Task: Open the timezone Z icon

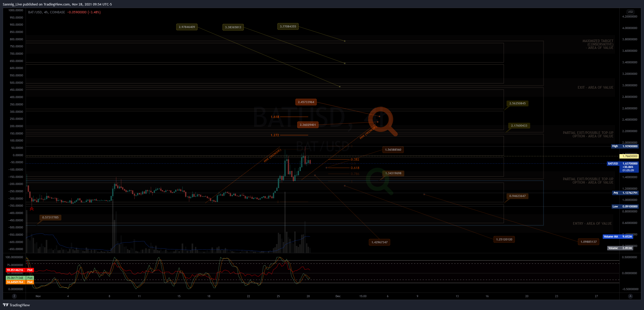Action: click(x=14, y=296)
